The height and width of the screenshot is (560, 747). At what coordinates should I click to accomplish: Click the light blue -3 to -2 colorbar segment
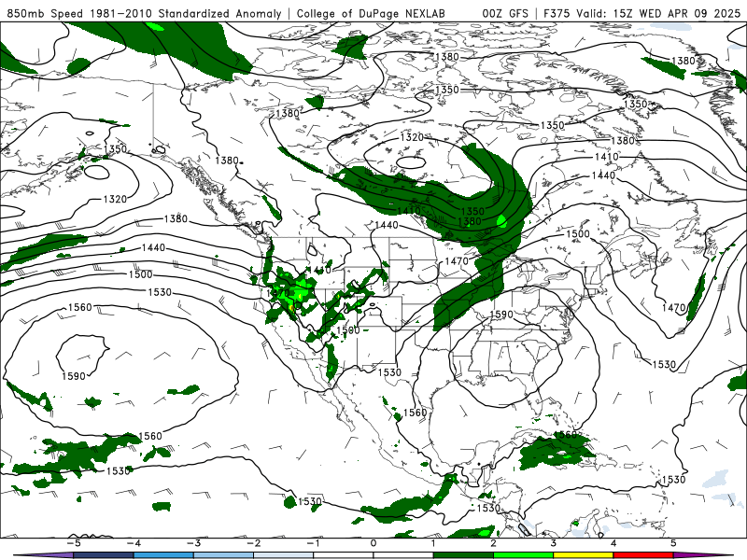click(223, 555)
